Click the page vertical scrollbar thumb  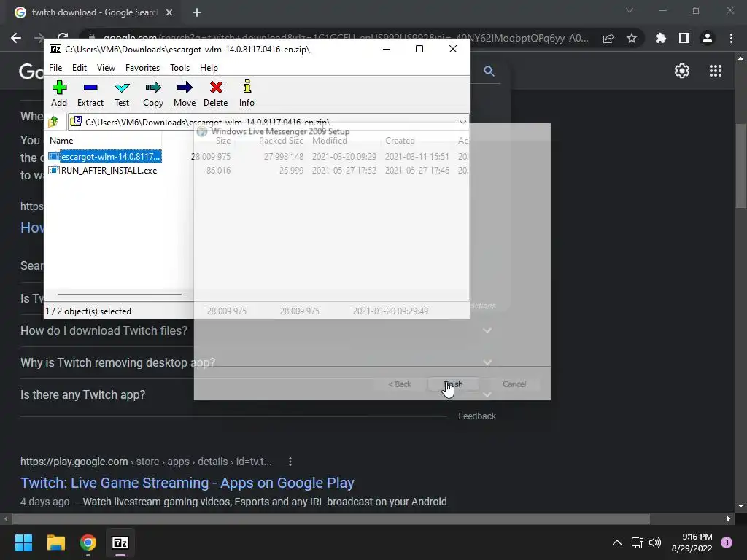click(740, 166)
